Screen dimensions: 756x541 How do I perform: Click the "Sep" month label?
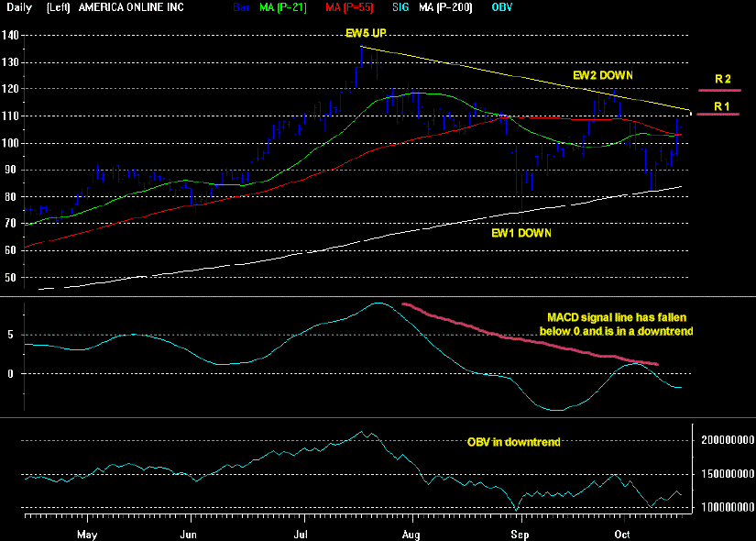[520, 535]
